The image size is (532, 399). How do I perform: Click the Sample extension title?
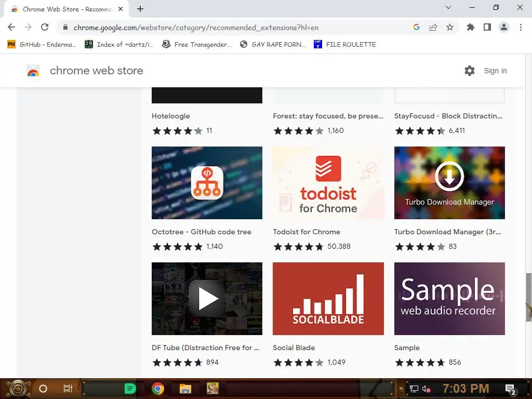click(x=407, y=348)
